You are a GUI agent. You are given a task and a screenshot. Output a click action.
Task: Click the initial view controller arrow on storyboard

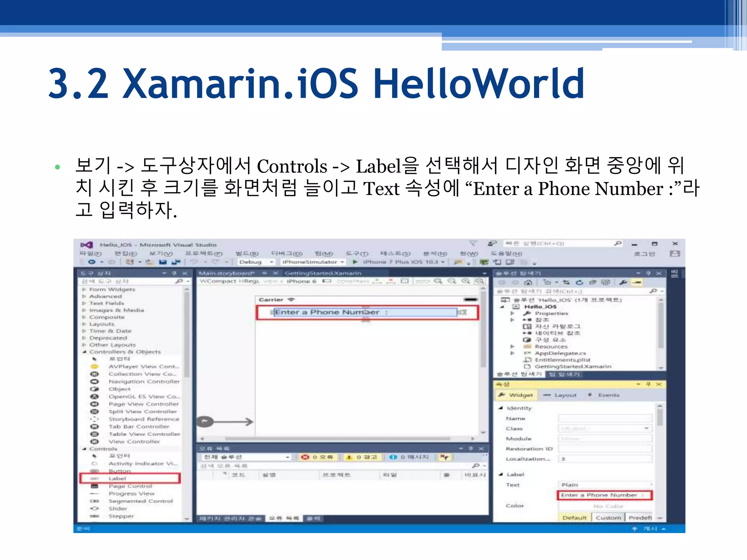[x=225, y=422]
